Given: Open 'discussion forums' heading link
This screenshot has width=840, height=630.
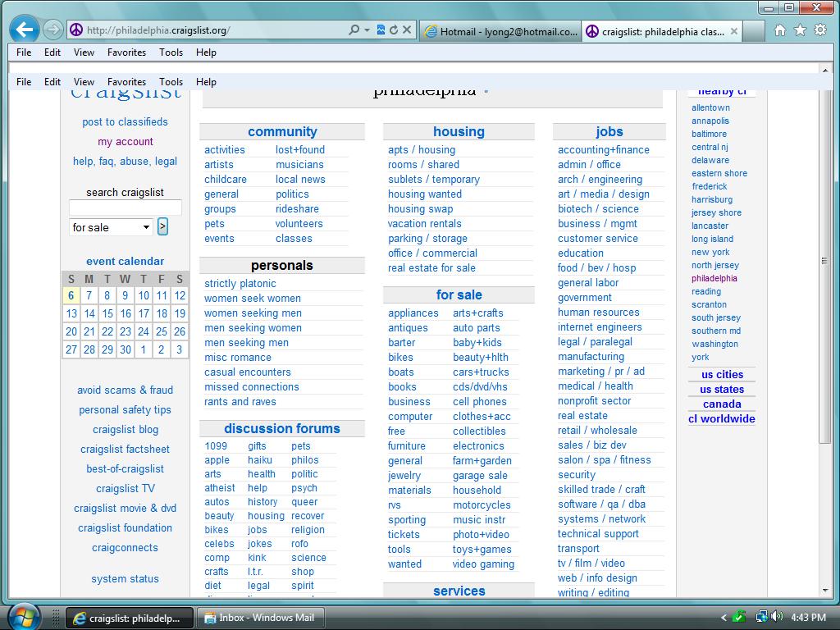Looking at the screenshot, I should tap(282, 428).
